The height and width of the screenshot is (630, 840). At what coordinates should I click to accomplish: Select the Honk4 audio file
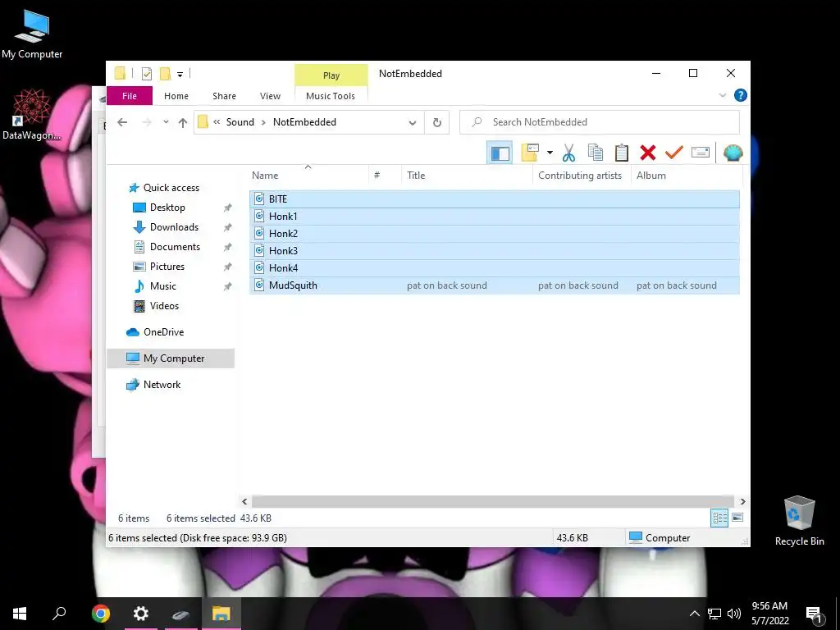pyautogui.click(x=494, y=268)
